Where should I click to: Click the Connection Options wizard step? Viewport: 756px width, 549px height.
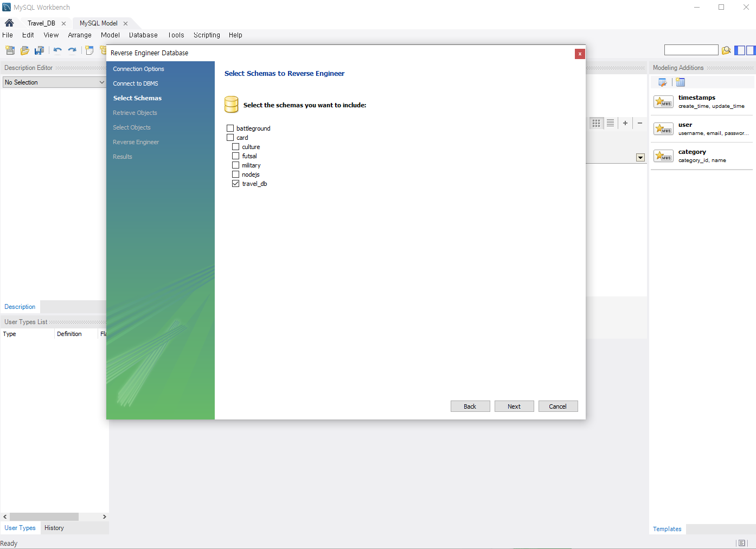[138, 69]
